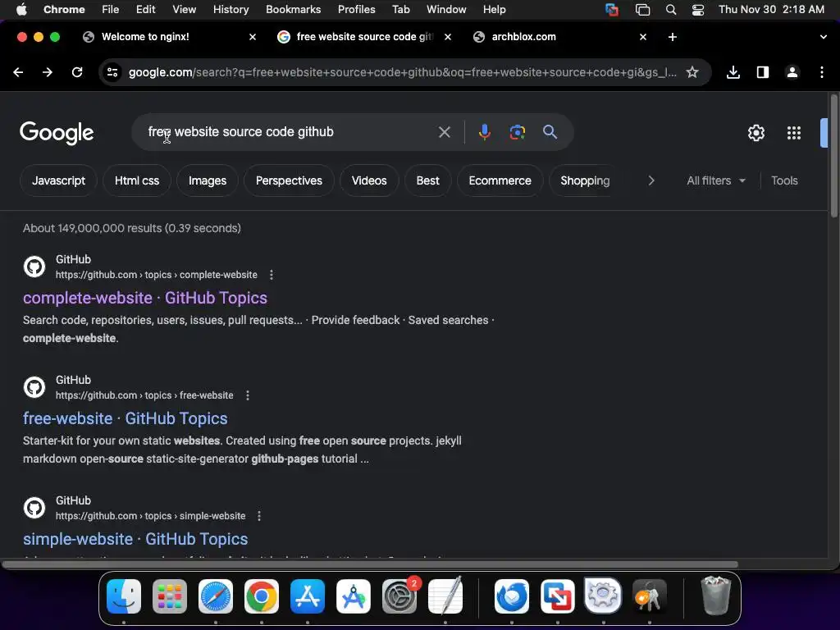Bookmark this page with the star icon
840x630 pixels.
pos(692,72)
